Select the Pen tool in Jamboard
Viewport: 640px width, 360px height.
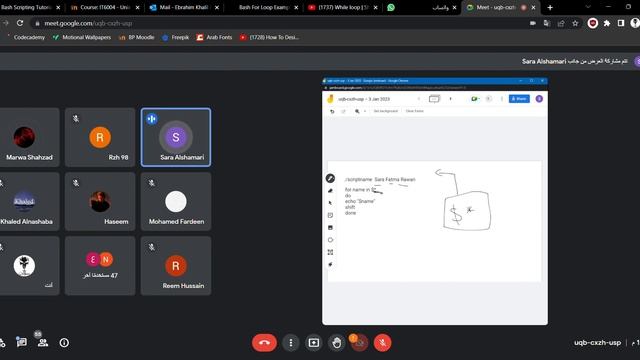[x=330, y=178]
